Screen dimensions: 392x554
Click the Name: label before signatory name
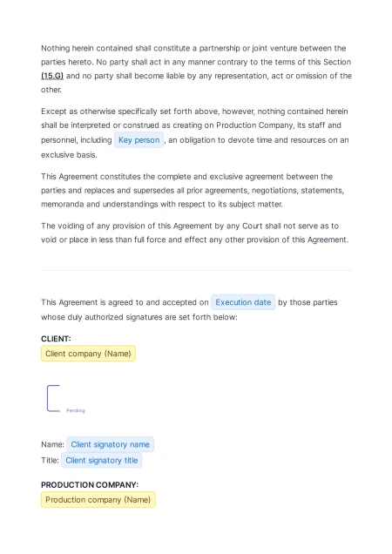(52, 444)
